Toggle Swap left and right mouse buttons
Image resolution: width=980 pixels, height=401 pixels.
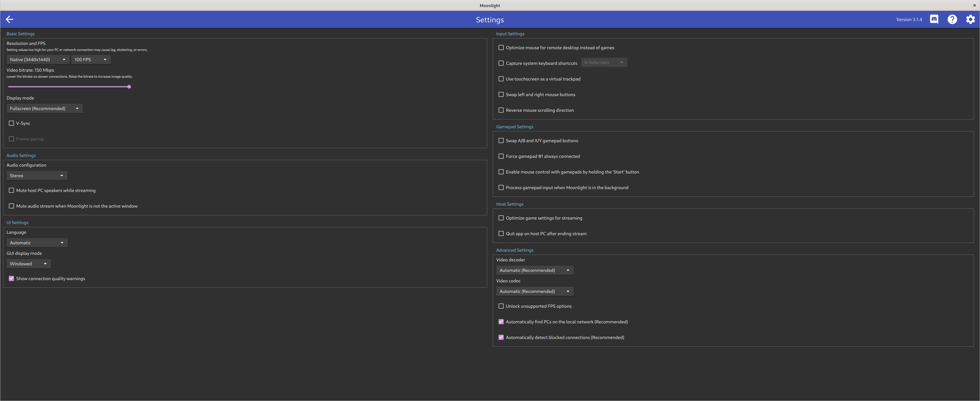[501, 94]
